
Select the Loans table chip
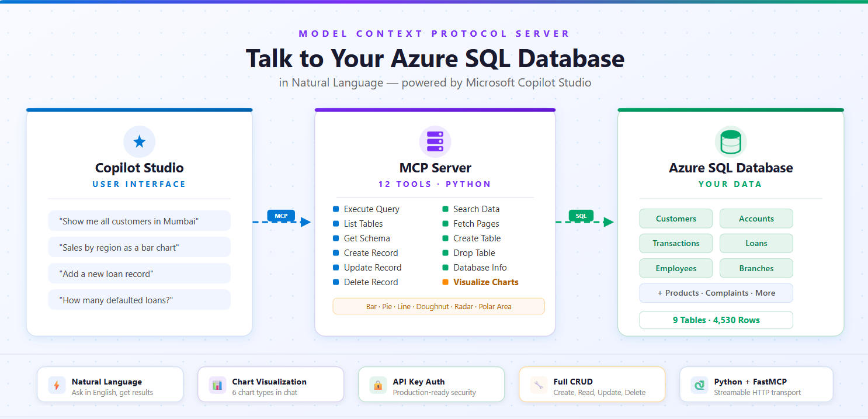coord(756,243)
